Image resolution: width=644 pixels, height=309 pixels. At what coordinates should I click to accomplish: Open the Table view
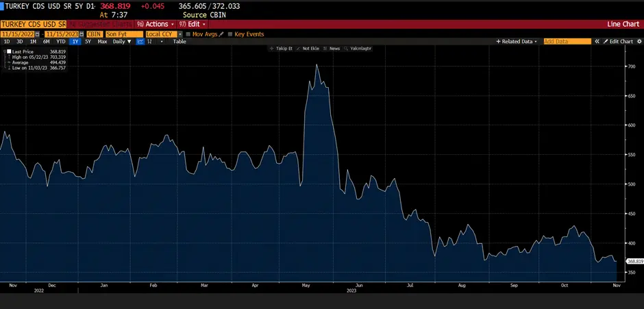[x=179, y=42]
